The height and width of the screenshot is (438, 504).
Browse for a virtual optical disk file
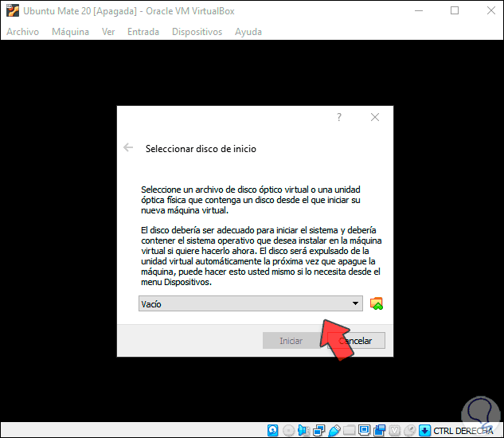[377, 303]
